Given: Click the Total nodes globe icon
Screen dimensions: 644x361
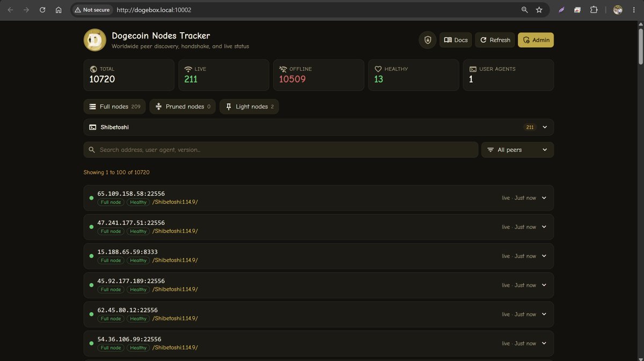Looking at the screenshot, I should click(93, 69).
